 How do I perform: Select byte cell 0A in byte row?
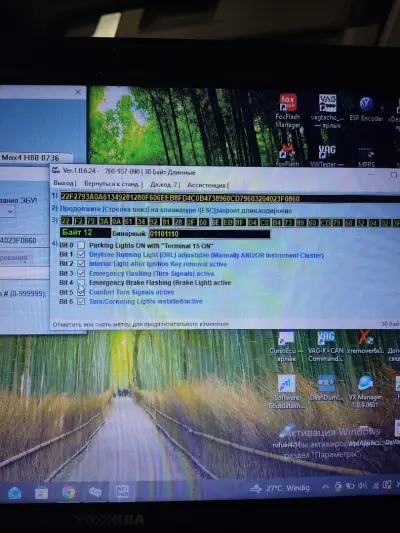tap(117, 221)
